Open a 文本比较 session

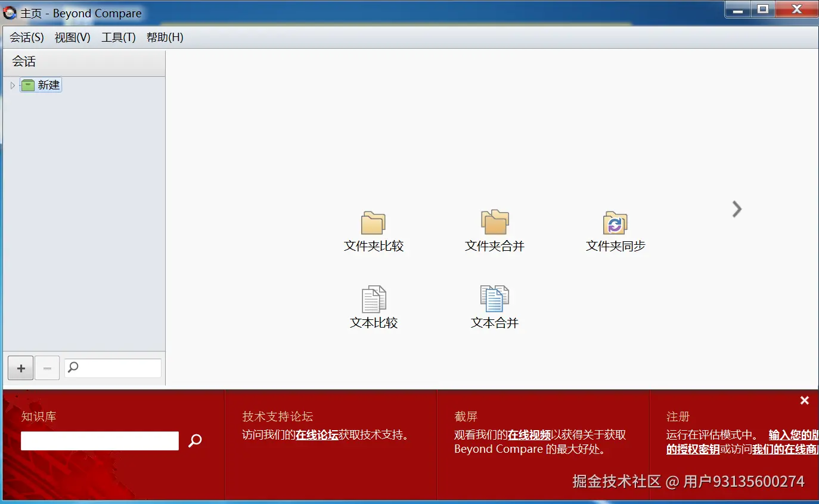click(373, 306)
